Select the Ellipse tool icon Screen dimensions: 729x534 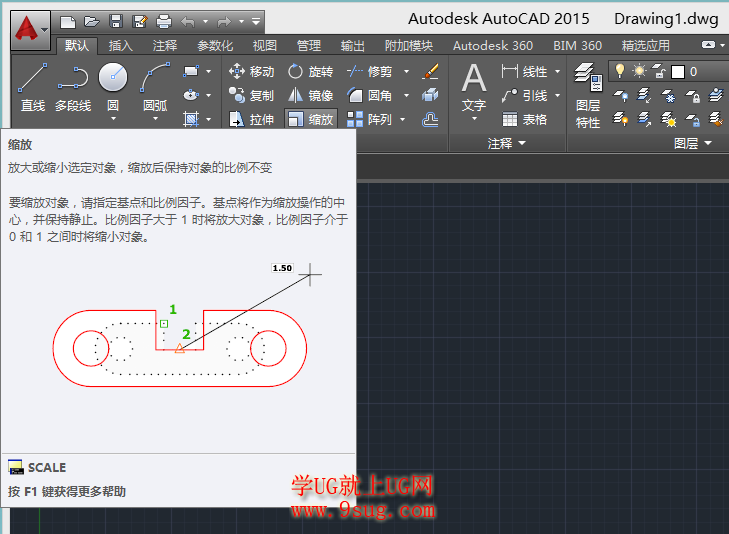(191, 95)
